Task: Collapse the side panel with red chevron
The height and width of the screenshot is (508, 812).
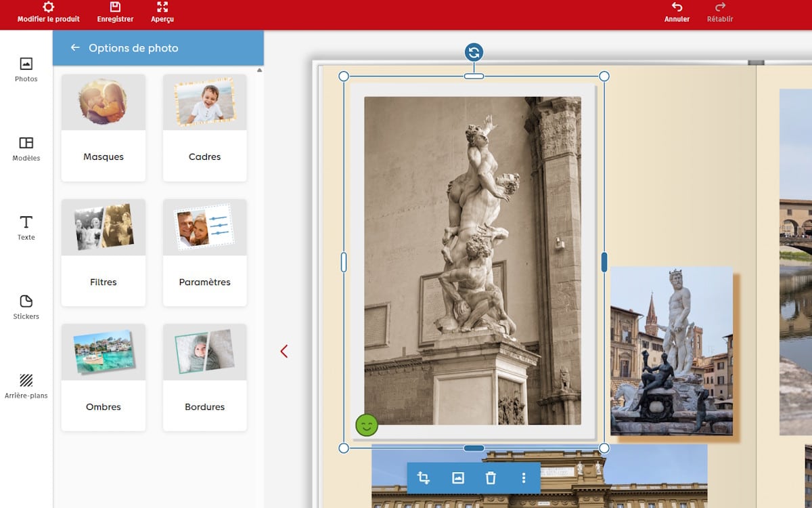Action: (284, 351)
